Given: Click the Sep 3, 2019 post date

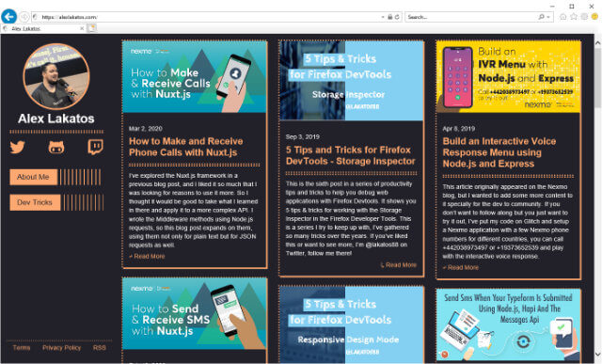Looking at the screenshot, I should pyautogui.click(x=303, y=136).
